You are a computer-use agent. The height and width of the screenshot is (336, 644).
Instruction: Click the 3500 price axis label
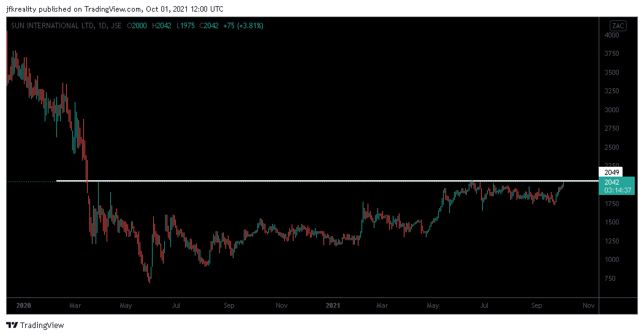point(612,72)
